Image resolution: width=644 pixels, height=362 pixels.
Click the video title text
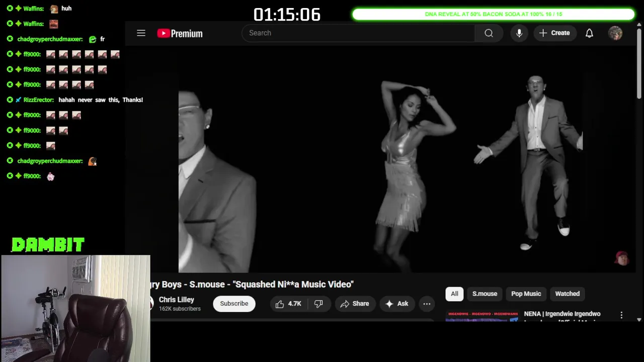[x=252, y=285]
